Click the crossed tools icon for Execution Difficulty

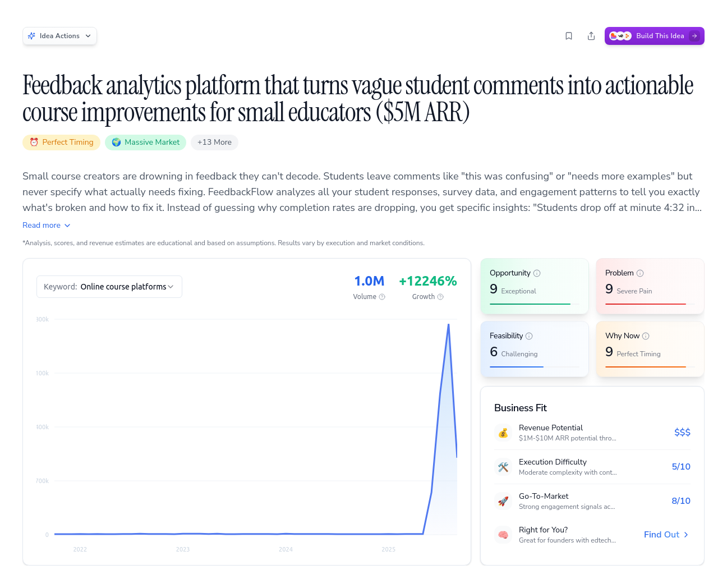(x=503, y=467)
